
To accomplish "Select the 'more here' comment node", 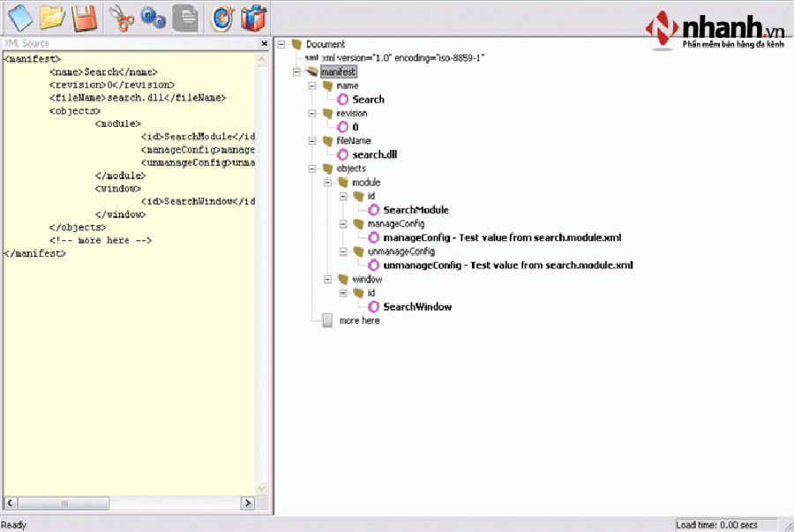I will pos(359,320).
